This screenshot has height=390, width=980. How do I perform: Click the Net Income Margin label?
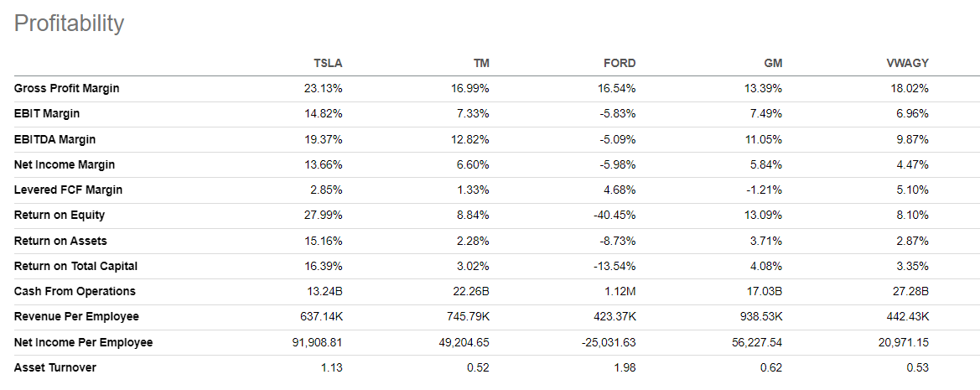[x=65, y=164]
